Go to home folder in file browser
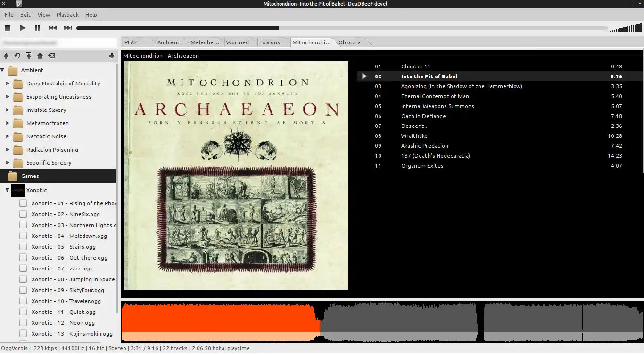Screen dimensions: 644x354 40,56
